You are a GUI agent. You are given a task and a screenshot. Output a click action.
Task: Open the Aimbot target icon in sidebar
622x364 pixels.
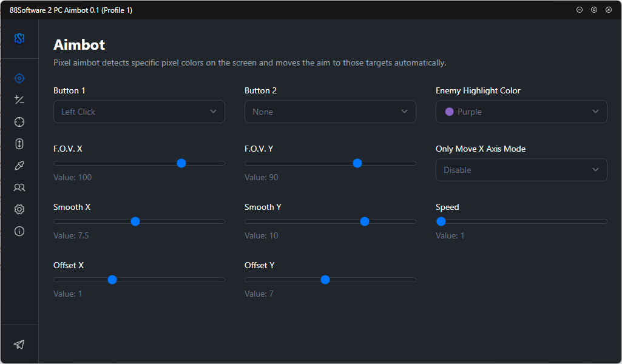[19, 78]
